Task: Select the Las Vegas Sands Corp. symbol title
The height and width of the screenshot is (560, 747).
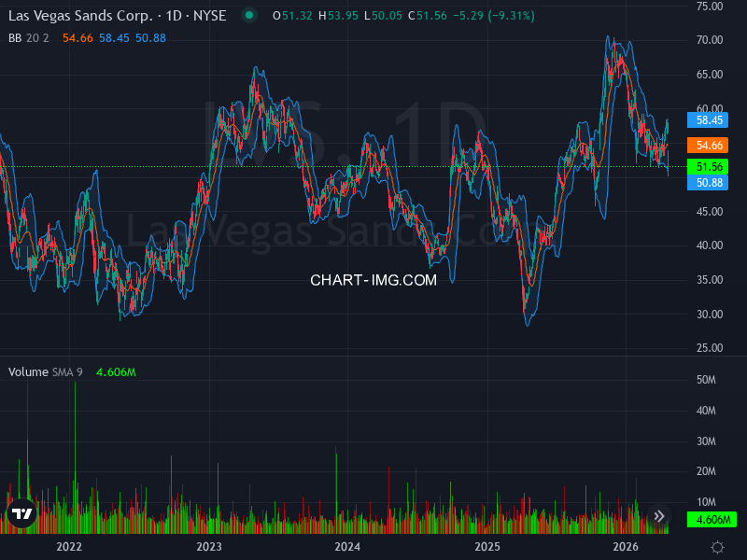Action: click(x=118, y=16)
